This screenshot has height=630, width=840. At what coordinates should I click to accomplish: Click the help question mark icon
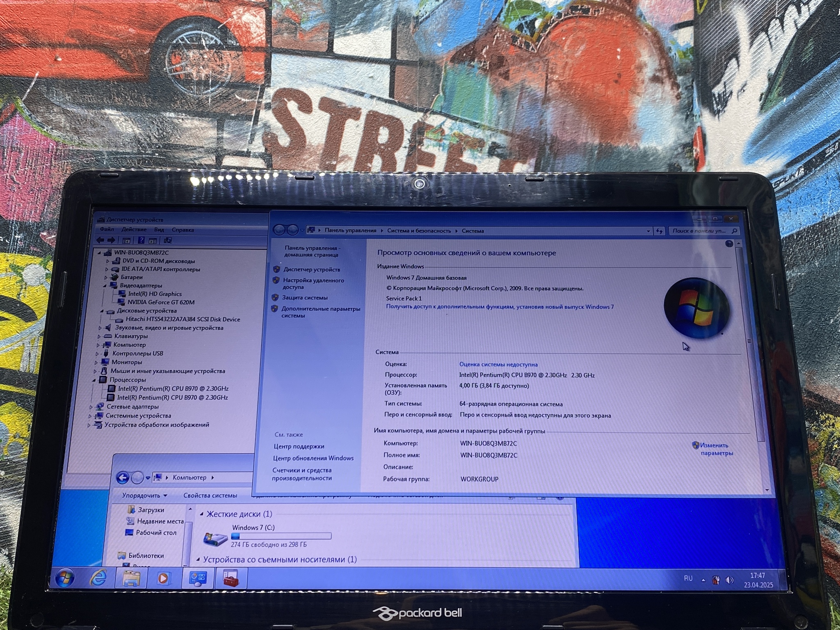pos(729,244)
